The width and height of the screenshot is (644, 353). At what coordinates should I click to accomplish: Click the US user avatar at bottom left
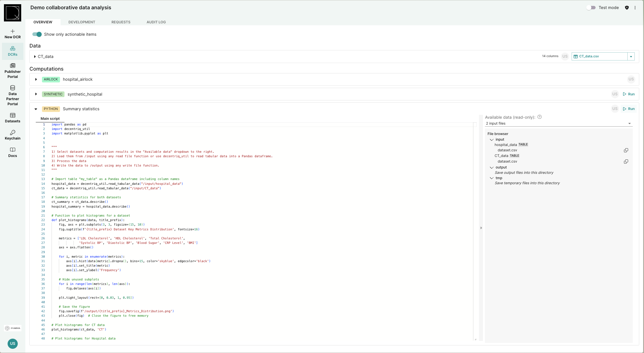click(x=13, y=343)
